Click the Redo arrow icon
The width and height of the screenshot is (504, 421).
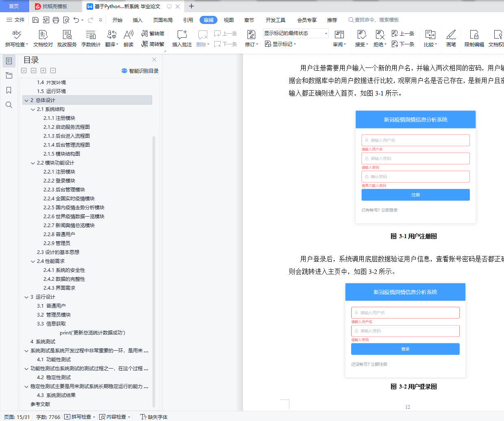[x=90, y=20]
